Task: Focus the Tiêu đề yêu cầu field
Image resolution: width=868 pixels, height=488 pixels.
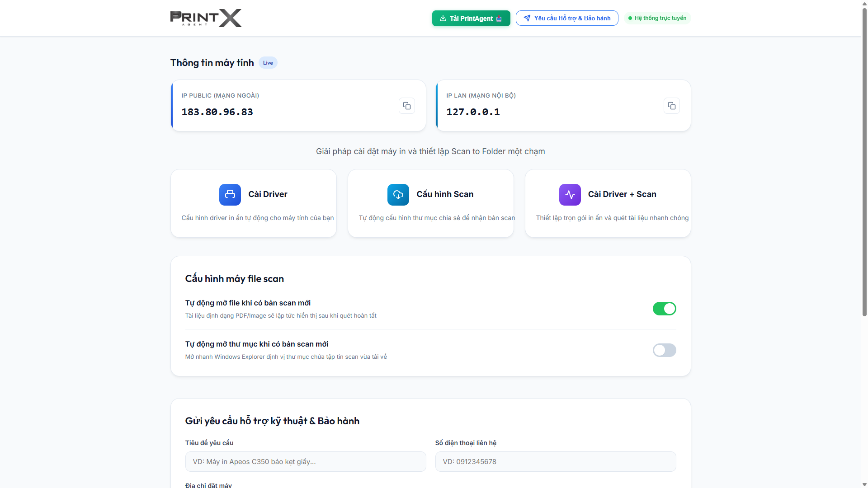Action: [x=306, y=462]
